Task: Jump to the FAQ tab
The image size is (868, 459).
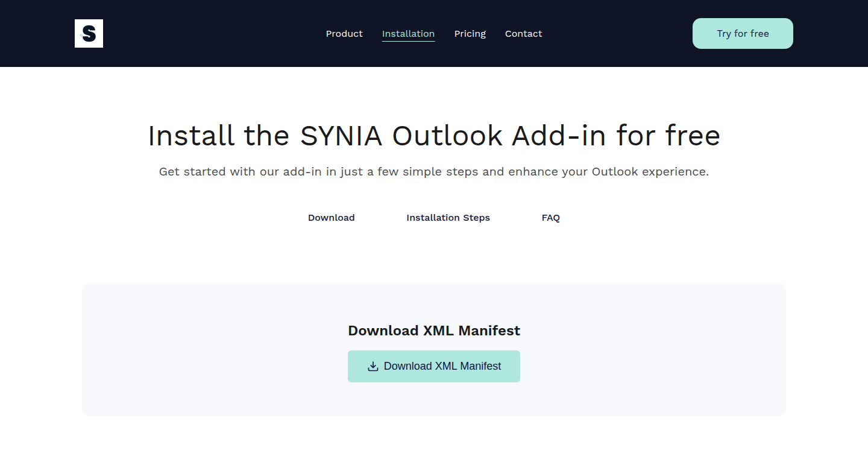Action: click(550, 218)
